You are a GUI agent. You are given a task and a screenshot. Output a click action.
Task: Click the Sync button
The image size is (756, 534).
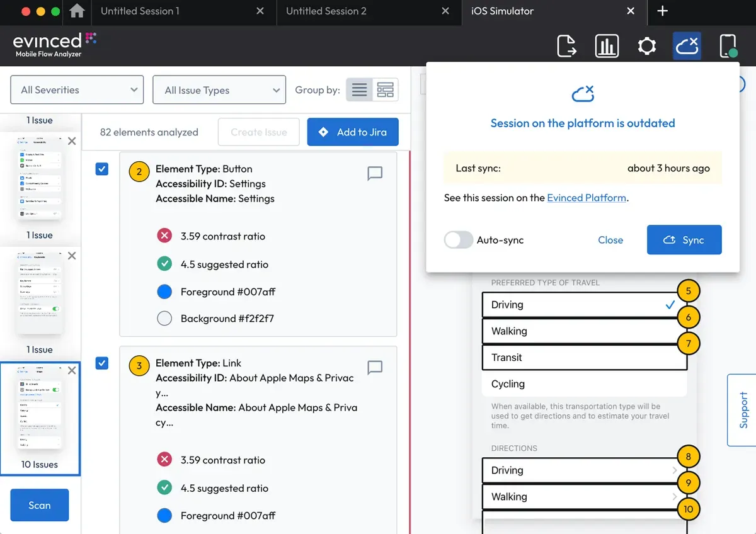point(684,240)
